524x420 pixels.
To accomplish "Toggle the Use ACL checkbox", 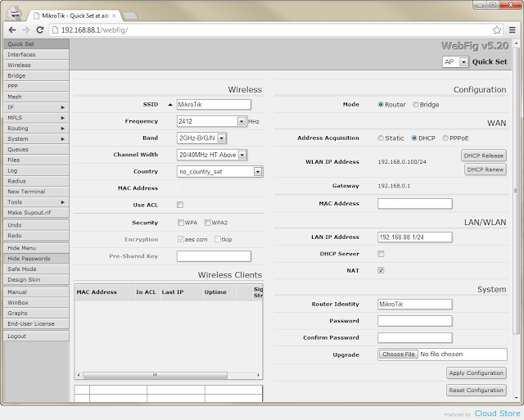I will (x=180, y=205).
